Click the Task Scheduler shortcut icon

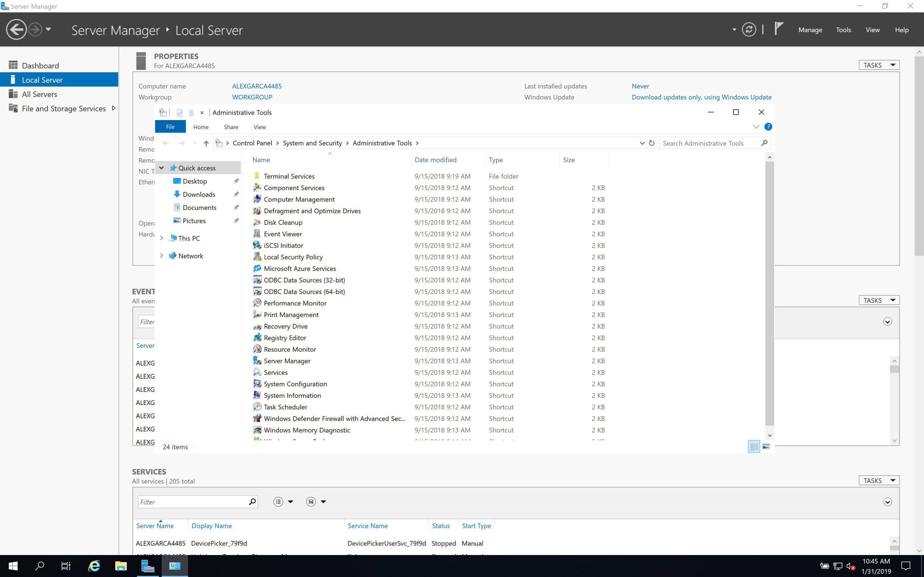pyautogui.click(x=257, y=407)
